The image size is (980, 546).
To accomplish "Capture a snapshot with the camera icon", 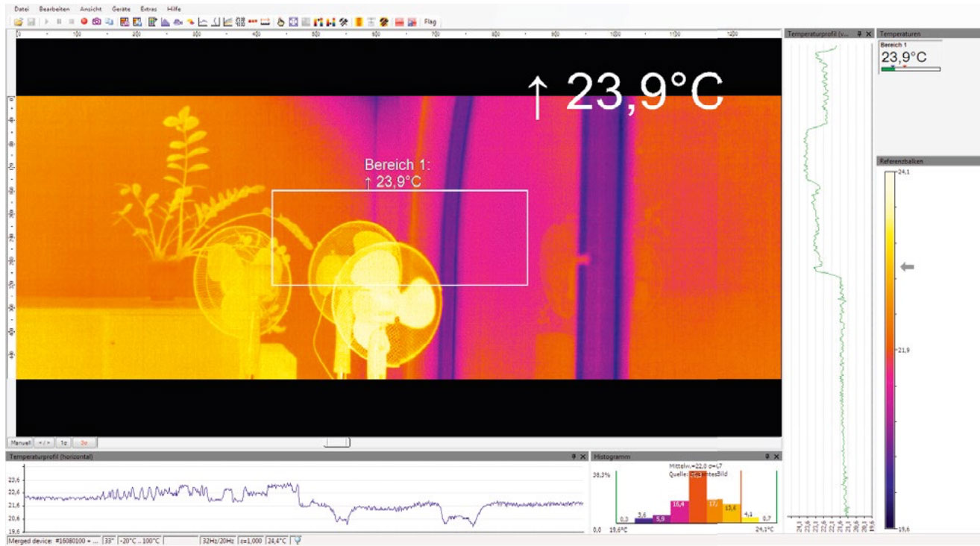I will 96,23.
